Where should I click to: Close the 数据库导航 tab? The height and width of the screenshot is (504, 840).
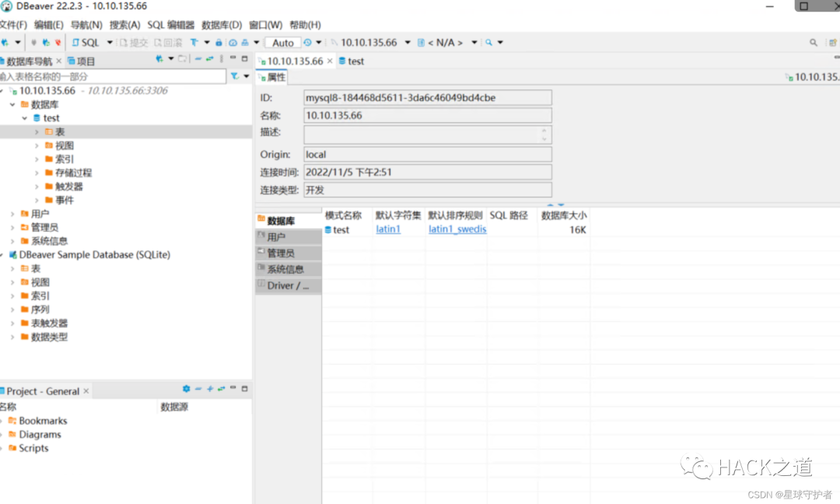(x=59, y=61)
